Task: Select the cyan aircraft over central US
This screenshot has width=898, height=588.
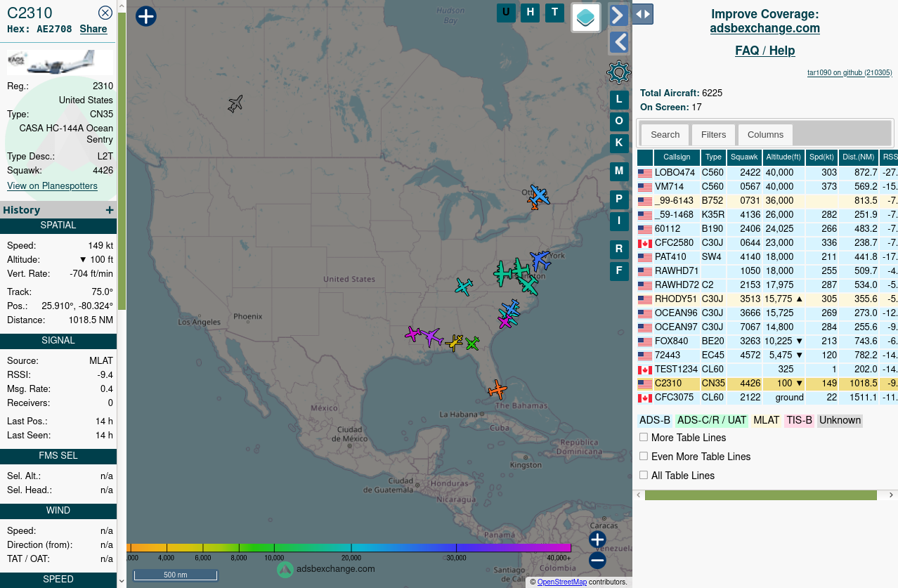Action: pos(464,286)
